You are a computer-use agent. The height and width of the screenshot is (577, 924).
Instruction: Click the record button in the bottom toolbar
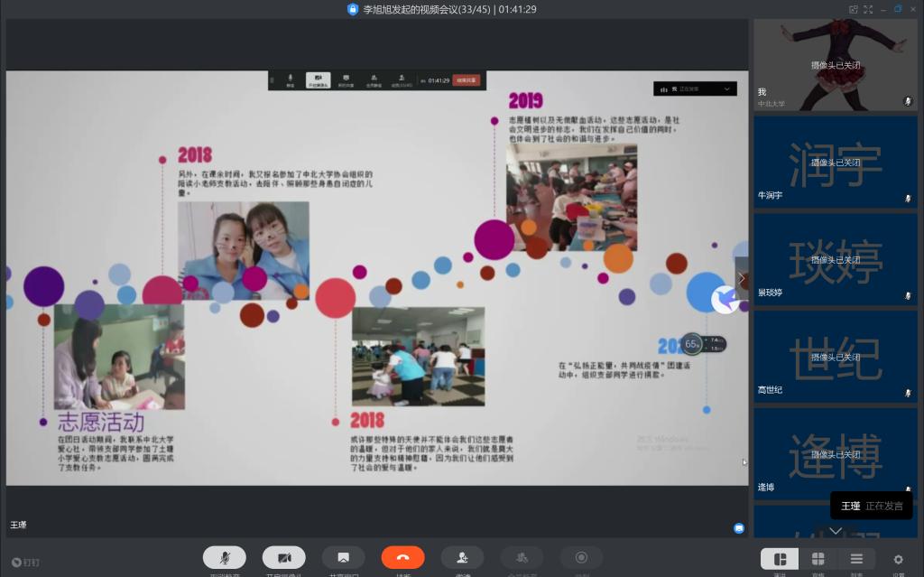click(x=581, y=557)
